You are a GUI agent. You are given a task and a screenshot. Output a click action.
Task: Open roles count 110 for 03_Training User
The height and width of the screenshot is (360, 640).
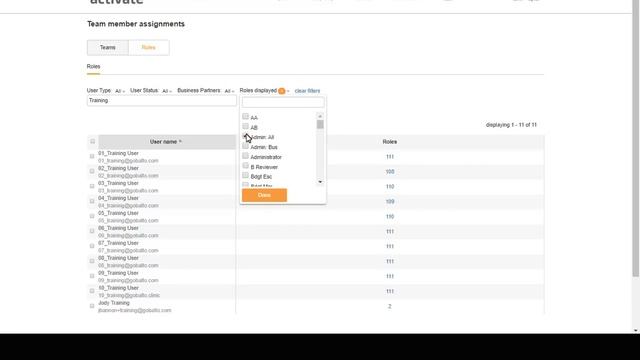pos(390,187)
